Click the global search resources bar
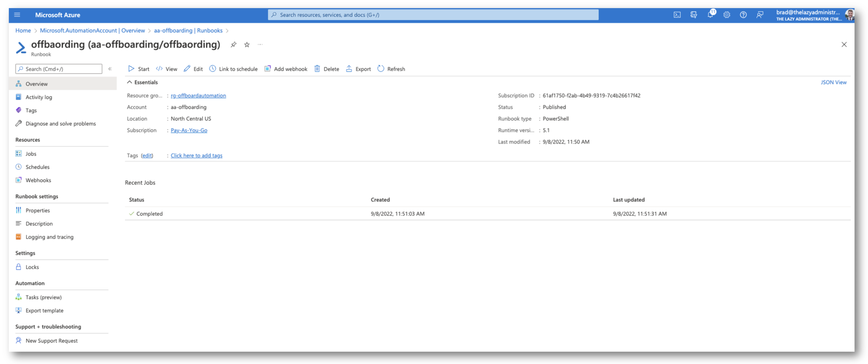 point(433,15)
